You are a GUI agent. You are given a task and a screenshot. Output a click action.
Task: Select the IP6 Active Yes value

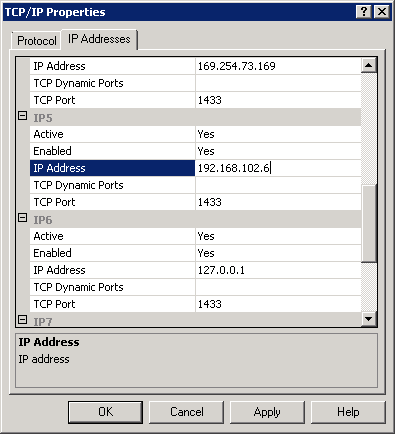coord(278,236)
